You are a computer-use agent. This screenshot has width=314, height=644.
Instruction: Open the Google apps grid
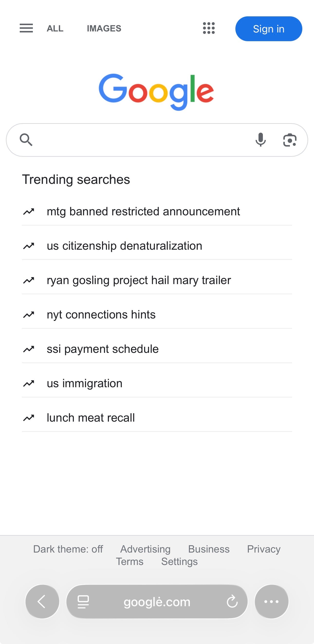point(209,28)
